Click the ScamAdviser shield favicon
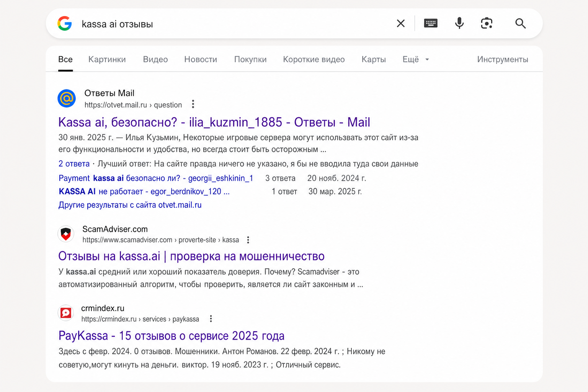 pos(66,234)
